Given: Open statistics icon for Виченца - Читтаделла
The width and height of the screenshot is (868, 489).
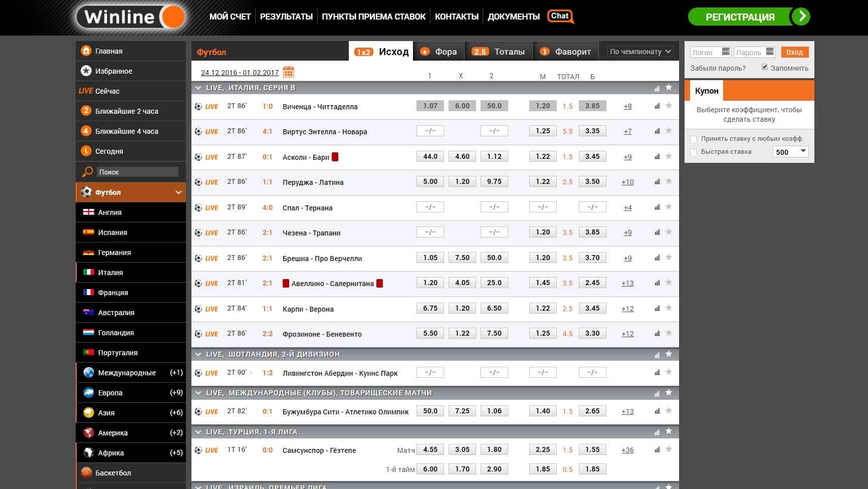Looking at the screenshot, I should [657, 106].
